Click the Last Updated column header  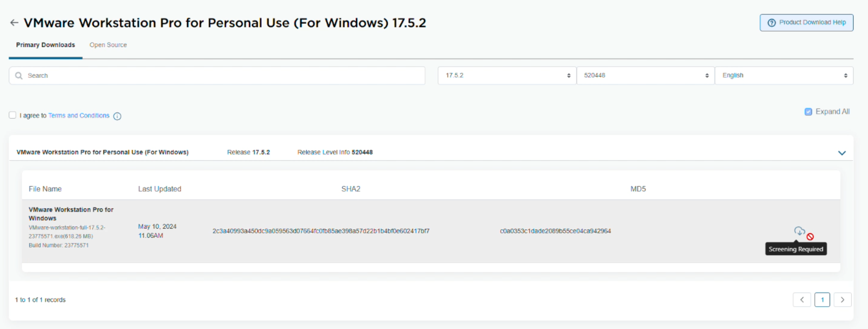coord(160,189)
